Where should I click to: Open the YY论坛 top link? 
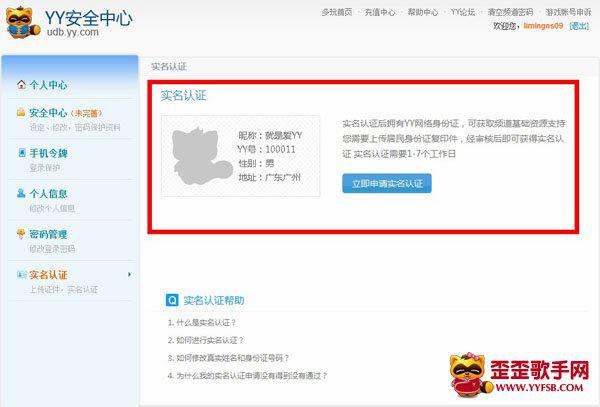(x=463, y=12)
